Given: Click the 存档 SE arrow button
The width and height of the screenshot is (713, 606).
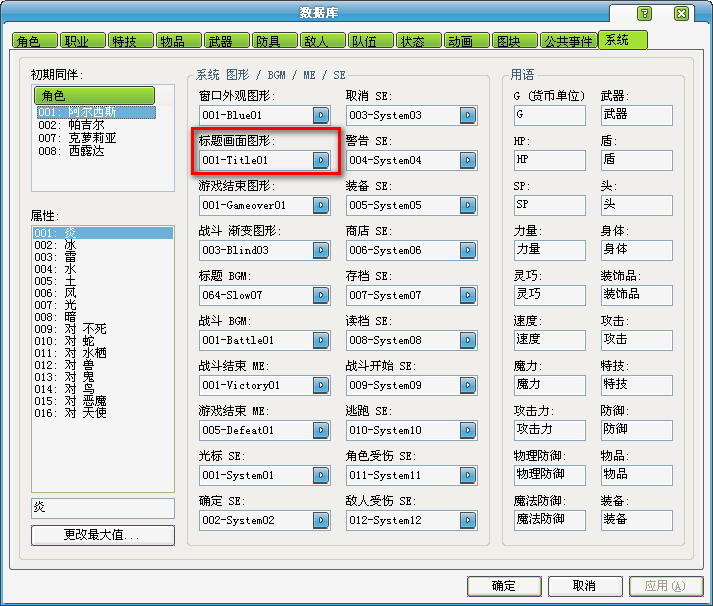Looking at the screenshot, I should click(467, 295).
